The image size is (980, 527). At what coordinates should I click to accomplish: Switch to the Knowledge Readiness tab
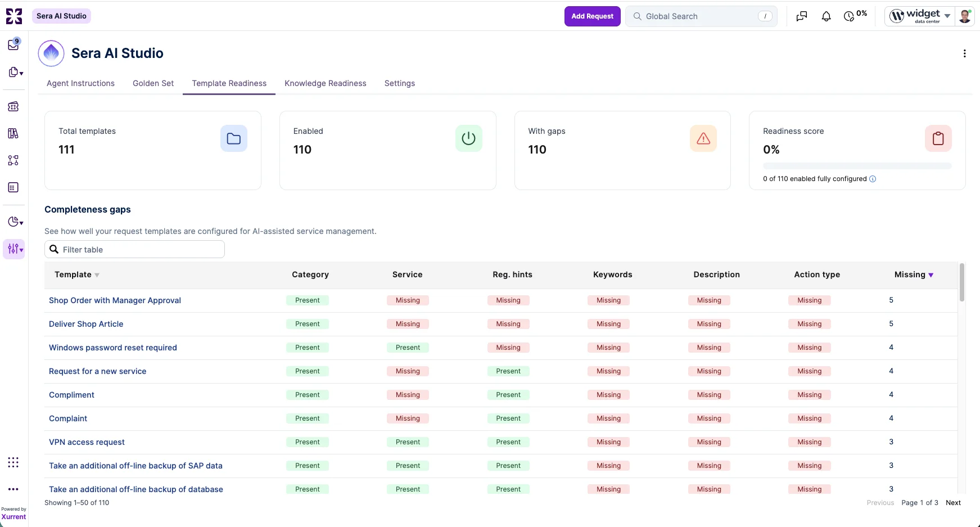(326, 83)
